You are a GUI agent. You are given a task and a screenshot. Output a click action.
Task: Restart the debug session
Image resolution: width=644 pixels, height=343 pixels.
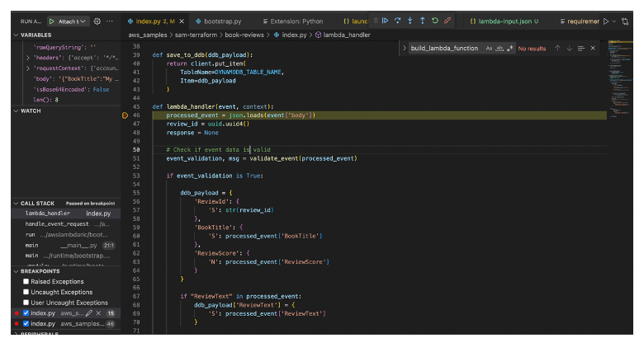435,21
